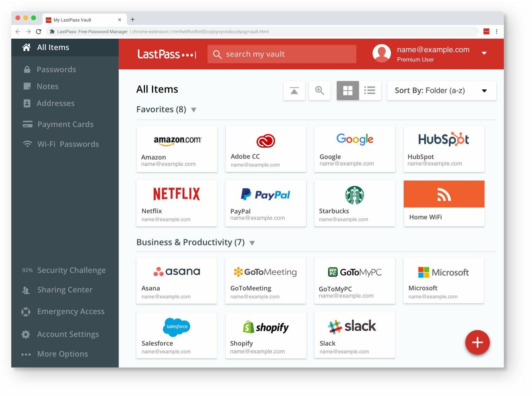Click the search my vault field

tap(282, 54)
